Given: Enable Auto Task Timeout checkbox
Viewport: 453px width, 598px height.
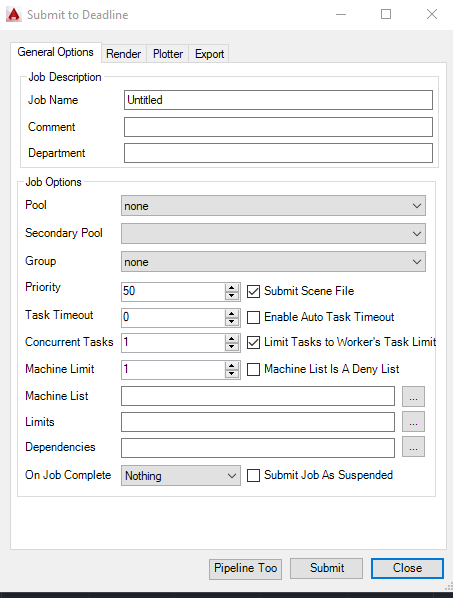Looking at the screenshot, I should (x=254, y=317).
